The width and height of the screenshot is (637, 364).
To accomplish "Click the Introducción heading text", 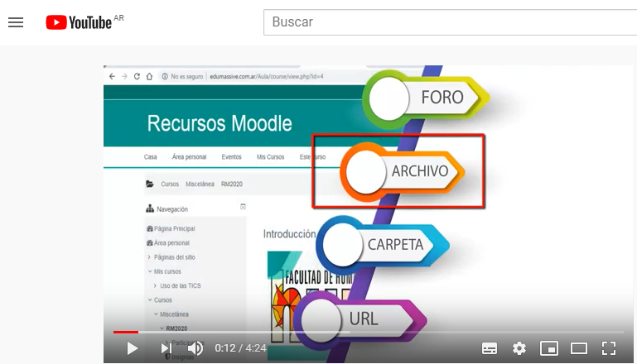I will click(x=289, y=234).
